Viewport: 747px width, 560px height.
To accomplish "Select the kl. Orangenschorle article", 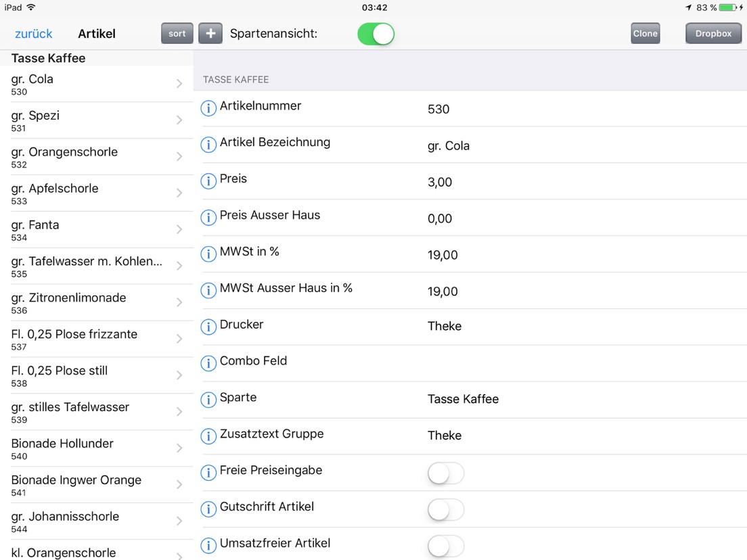I will click(x=97, y=551).
